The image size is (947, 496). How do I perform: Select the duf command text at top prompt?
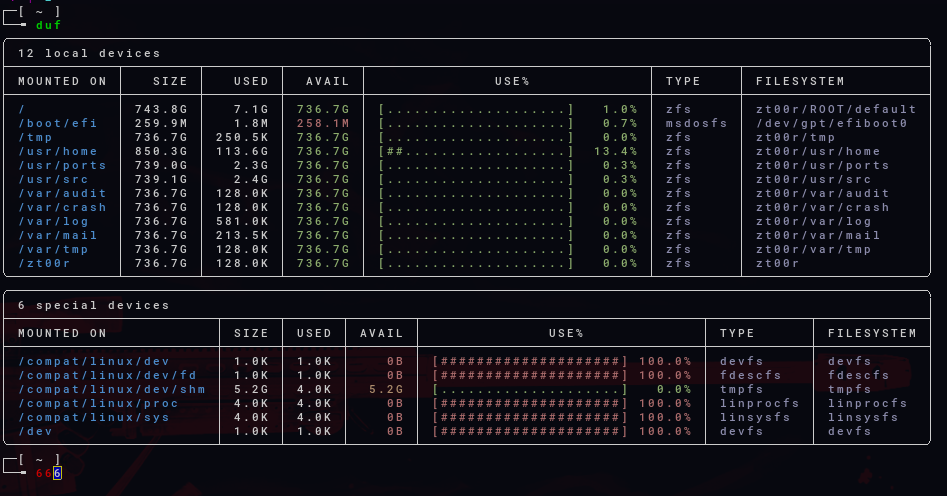click(x=48, y=25)
